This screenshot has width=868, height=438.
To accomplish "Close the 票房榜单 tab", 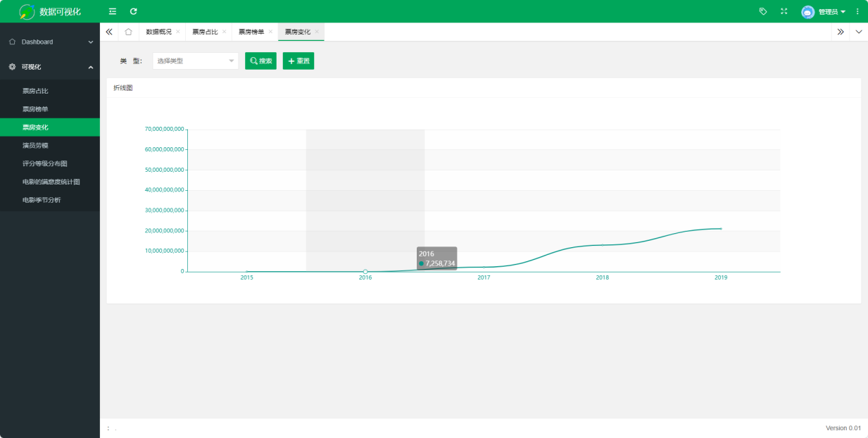I will [x=270, y=32].
